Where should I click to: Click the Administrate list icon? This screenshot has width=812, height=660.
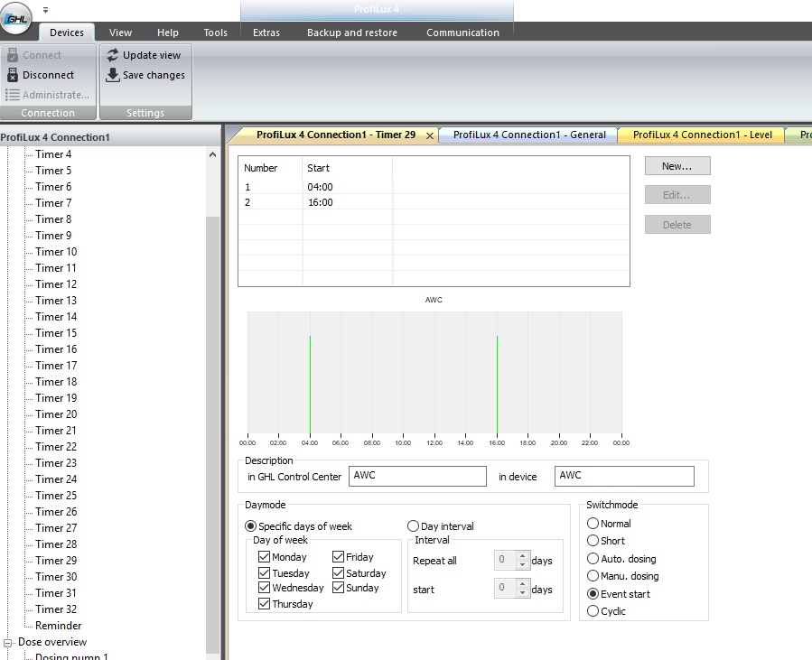tap(13, 95)
